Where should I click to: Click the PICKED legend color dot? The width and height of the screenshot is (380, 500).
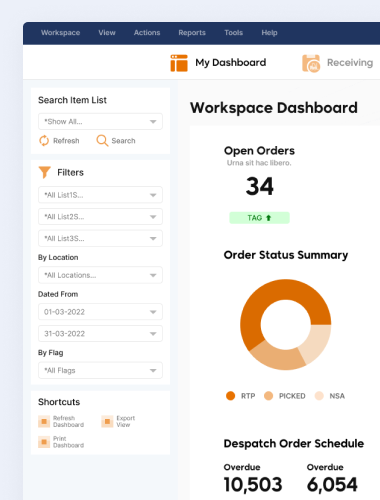[268, 396]
